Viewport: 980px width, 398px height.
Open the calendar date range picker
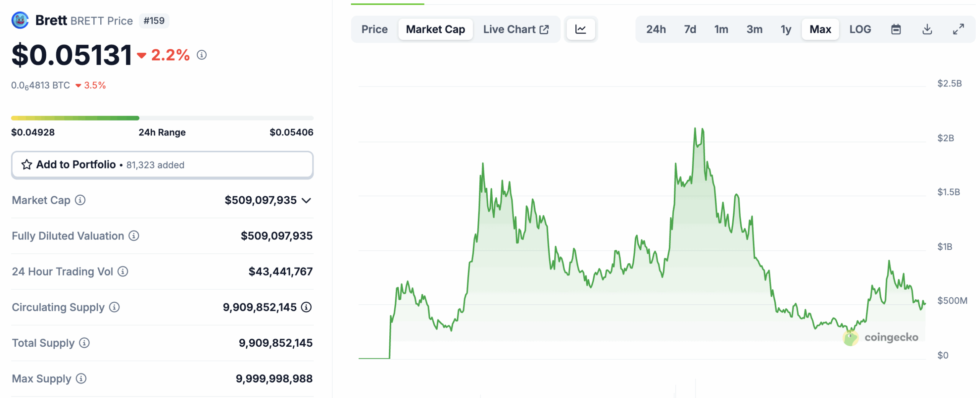click(x=896, y=29)
